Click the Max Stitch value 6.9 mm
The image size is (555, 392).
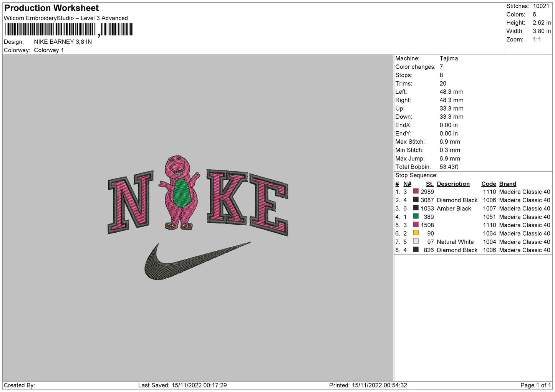[x=450, y=142]
